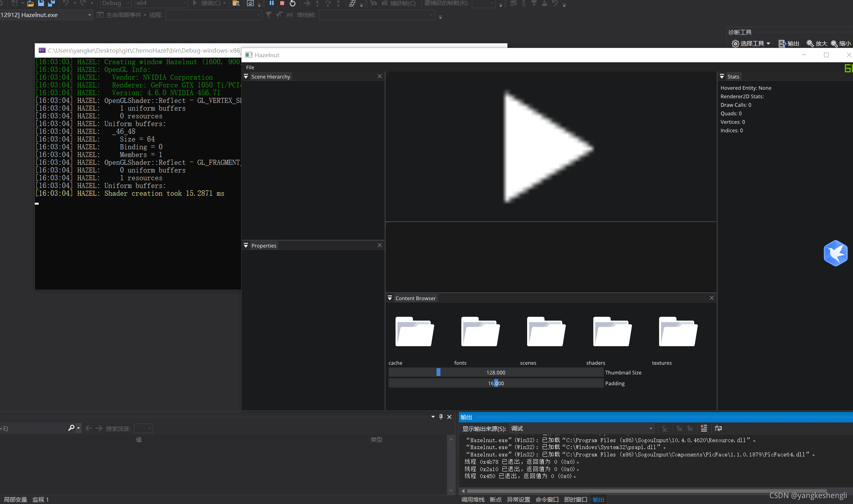This screenshot has height=504, width=853.
Task: Switch to the 命令窗口 tab
Action: pos(547,499)
